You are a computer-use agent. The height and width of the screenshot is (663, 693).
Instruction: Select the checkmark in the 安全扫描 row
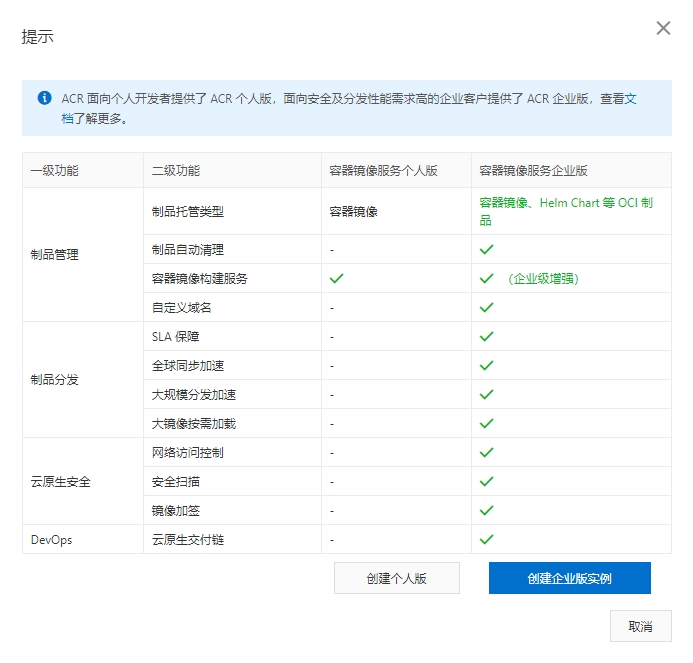click(x=487, y=481)
